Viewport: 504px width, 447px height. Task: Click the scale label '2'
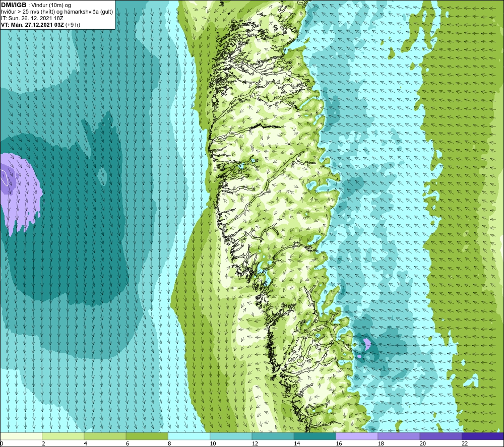coord(43,443)
